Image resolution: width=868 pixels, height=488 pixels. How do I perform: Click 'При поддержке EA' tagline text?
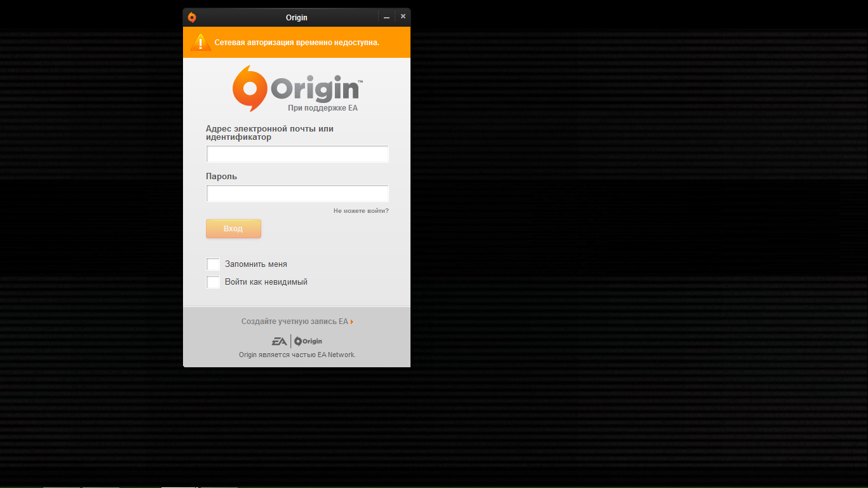click(323, 108)
